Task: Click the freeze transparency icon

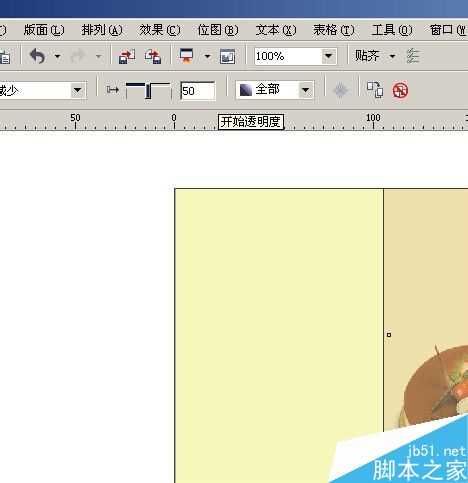Action: pyautogui.click(x=340, y=90)
